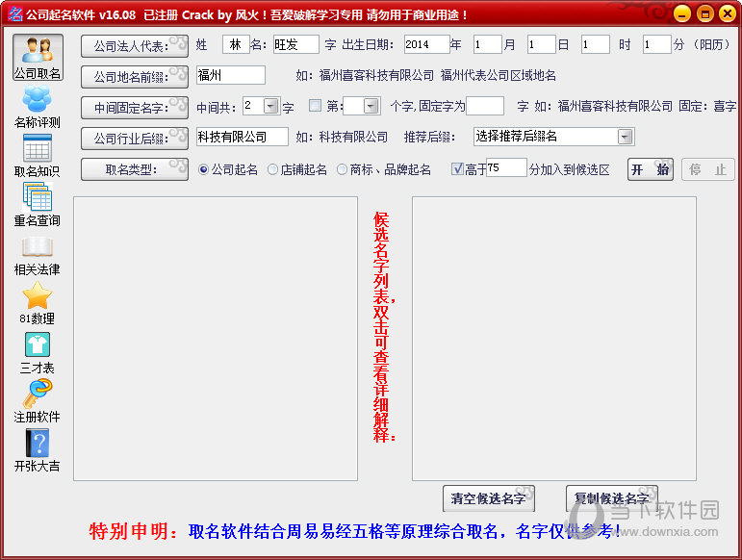Open the 取名知识 table icon
The height and width of the screenshot is (560, 742).
[x=37, y=156]
